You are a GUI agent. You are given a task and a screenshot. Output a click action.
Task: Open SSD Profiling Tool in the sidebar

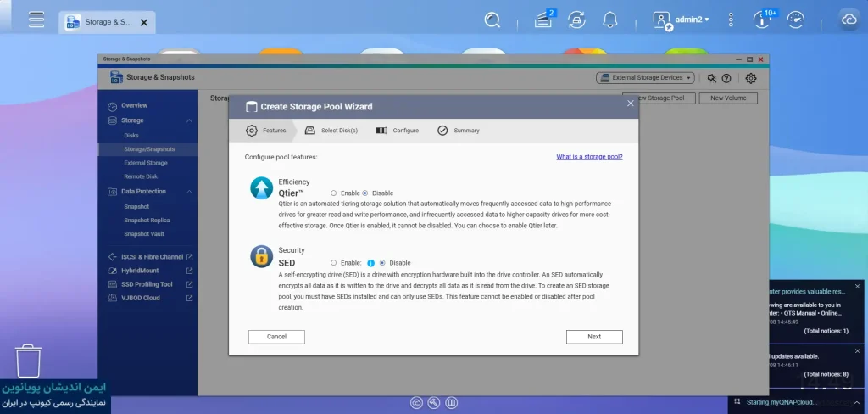(147, 284)
